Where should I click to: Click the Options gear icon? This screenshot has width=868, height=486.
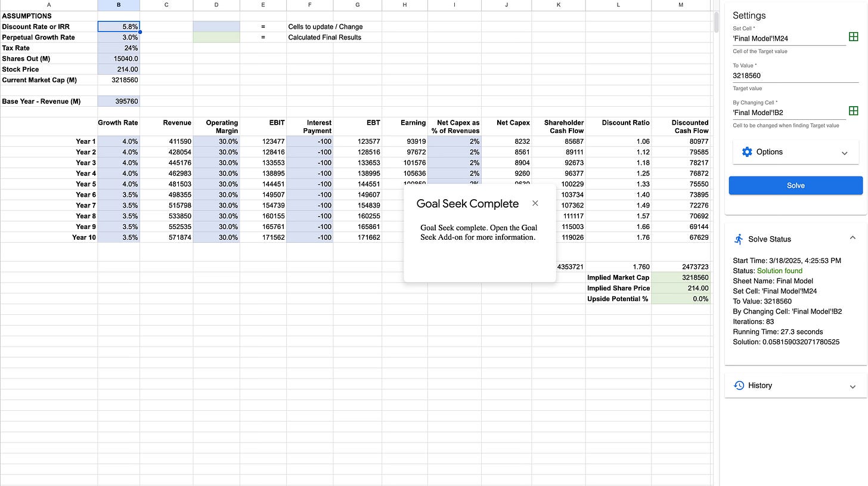(x=747, y=152)
